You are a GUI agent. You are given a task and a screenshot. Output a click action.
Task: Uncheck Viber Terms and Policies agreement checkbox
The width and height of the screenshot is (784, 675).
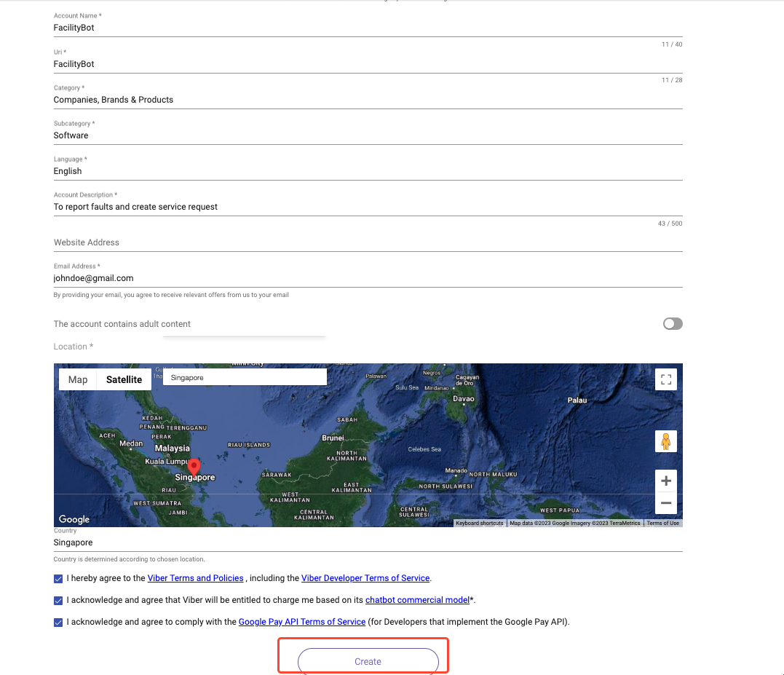click(58, 579)
